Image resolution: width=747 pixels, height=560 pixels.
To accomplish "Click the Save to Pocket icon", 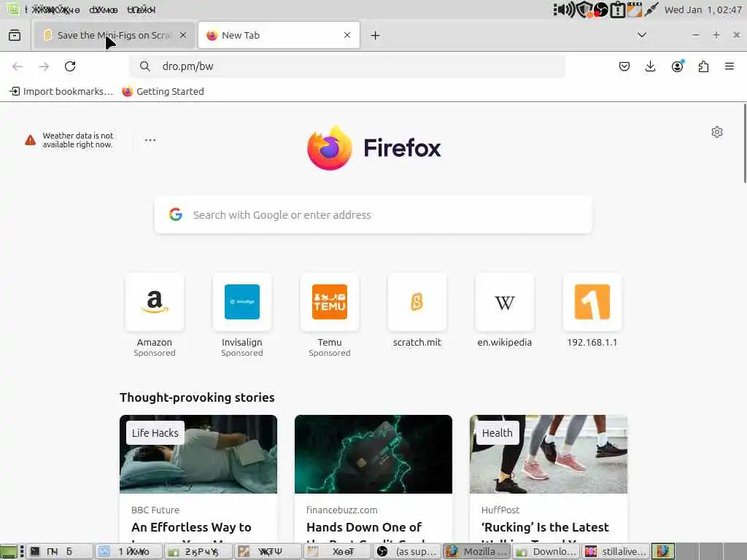I will (624, 66).
